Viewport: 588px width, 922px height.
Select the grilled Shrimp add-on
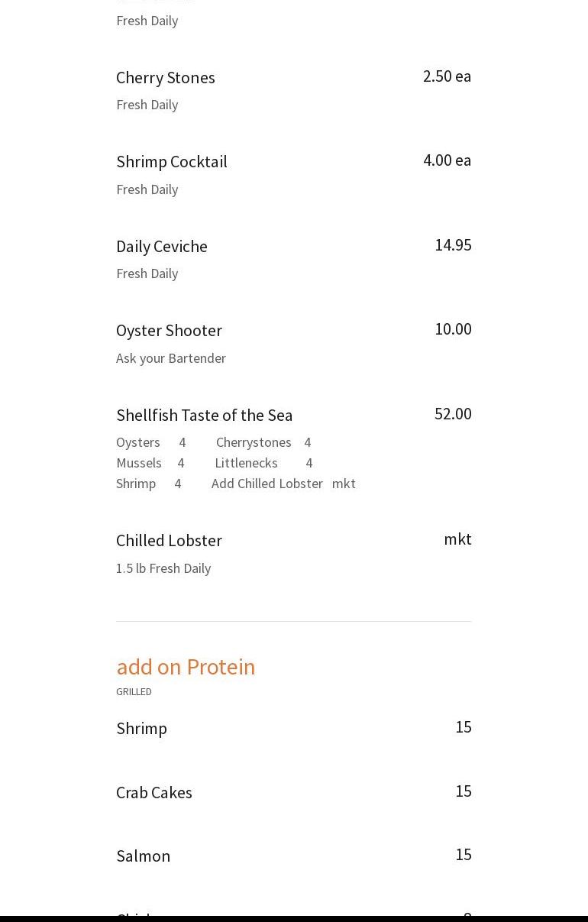coord(141,729)
